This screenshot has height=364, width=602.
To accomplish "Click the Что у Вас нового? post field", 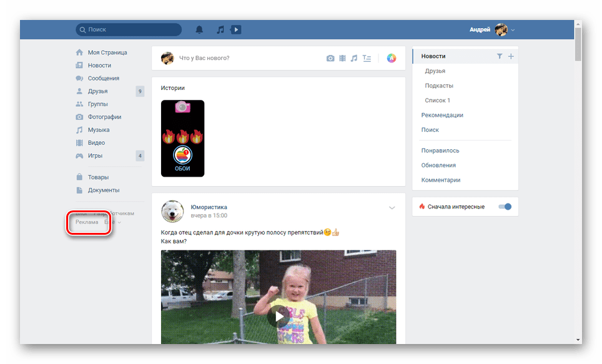I will (204, 58).
